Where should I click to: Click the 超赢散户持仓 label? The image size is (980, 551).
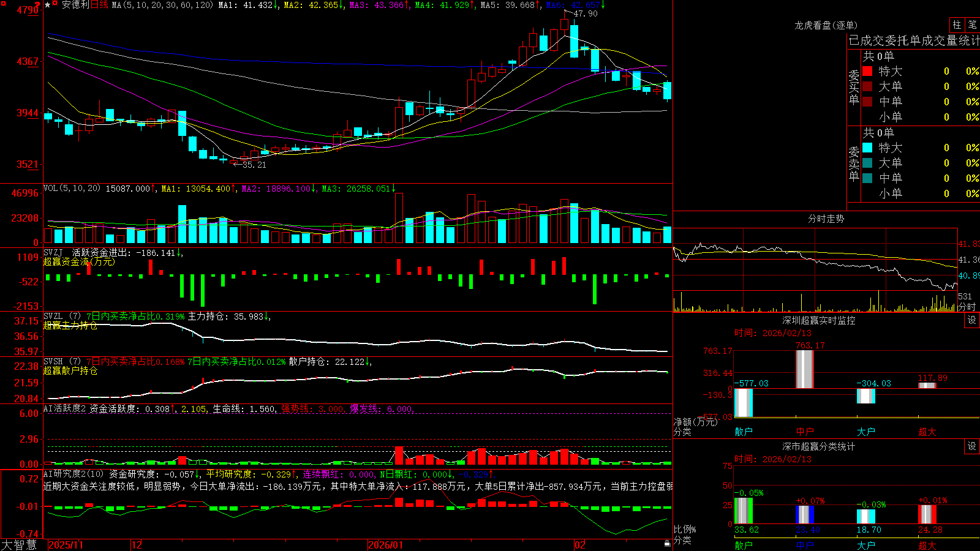[x=70, y=370]
